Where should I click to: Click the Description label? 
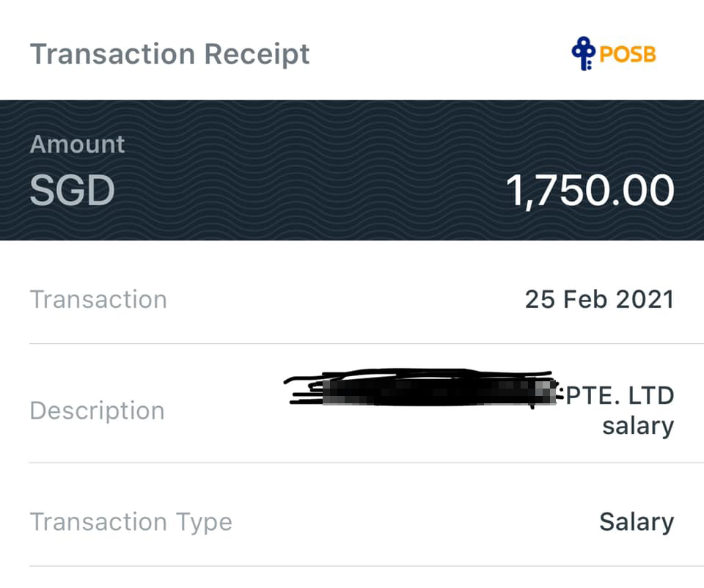point(97,411)
